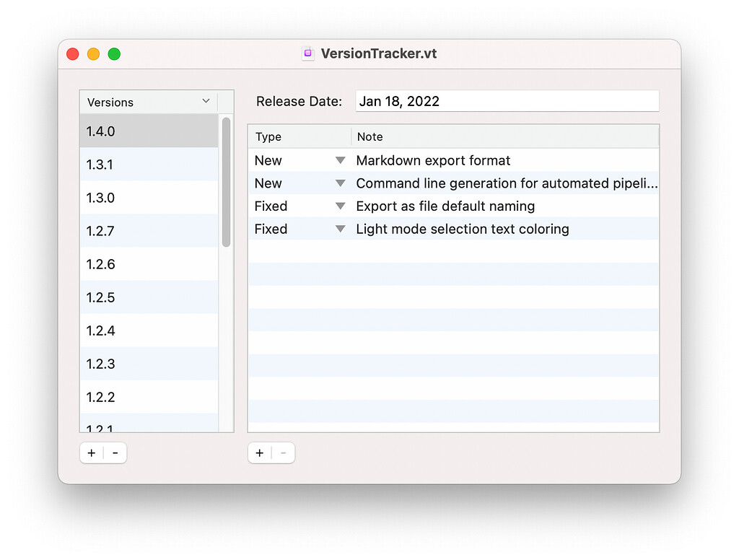Open the Type dropdown for Export as file default naming
The height and width of the screenshot is (560, 739).
tap(339, 206)
